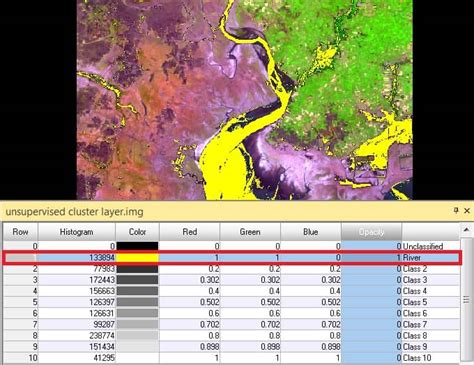Select row number 10 header cell
This screenshot has width=474, height=365.
tap(21, 358)
